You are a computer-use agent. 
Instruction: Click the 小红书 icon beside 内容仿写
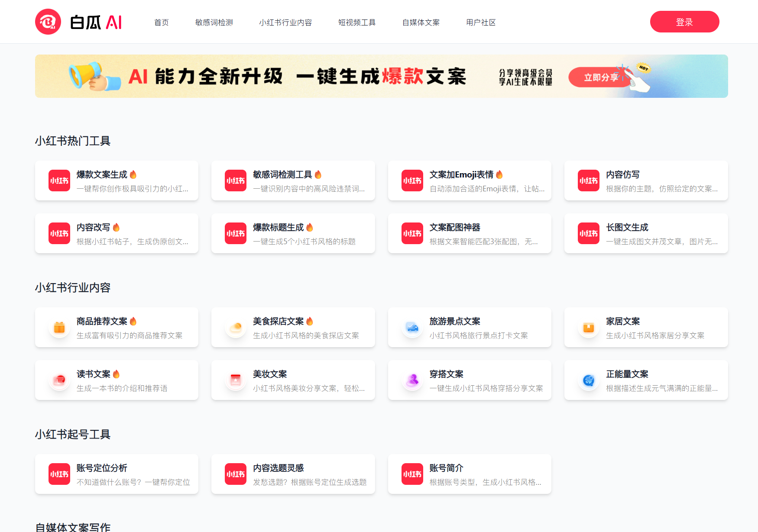click(x=589, y=181)
